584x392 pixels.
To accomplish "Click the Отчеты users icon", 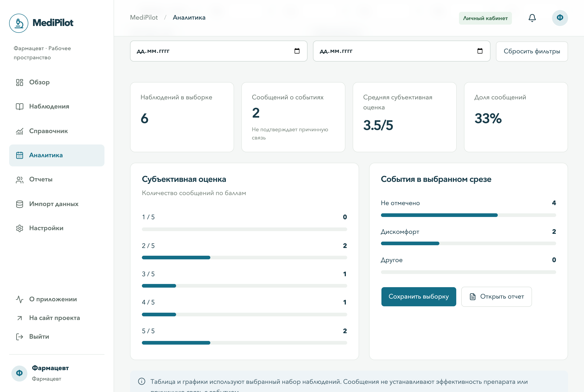I will coord(20,180).
